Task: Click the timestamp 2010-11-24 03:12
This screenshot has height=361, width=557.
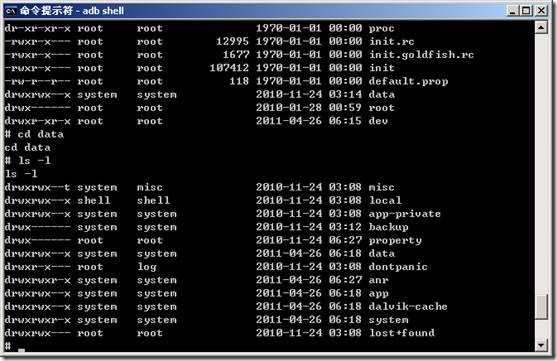Action: click(x=309, y=227)
